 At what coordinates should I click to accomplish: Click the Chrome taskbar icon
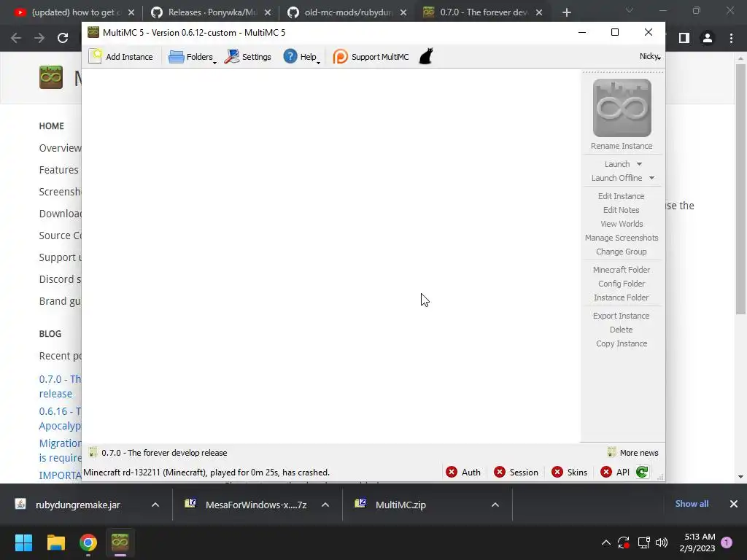click(88, 542)
